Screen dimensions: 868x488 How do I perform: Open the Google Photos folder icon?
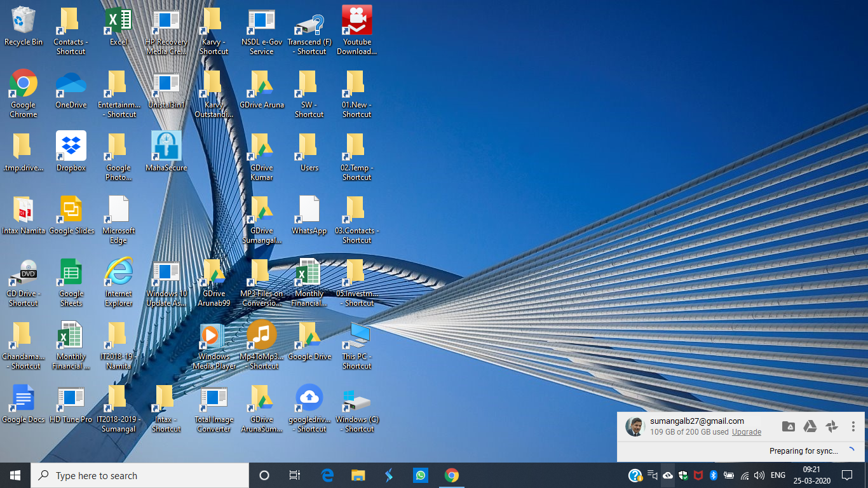point(119,156)
